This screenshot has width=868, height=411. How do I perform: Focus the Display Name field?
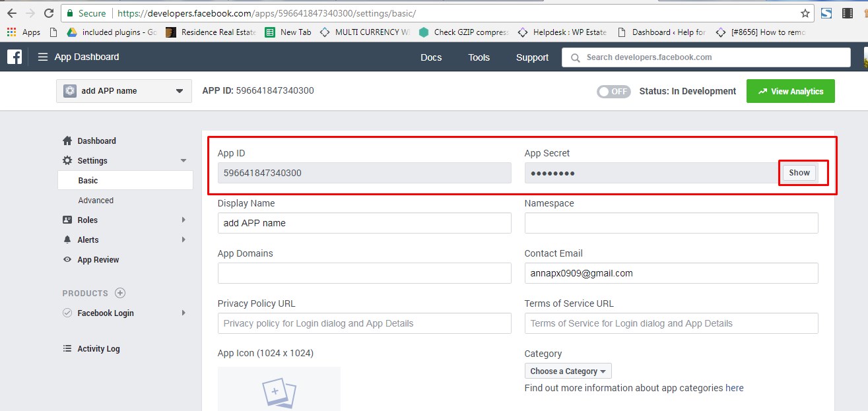(364, 223)
